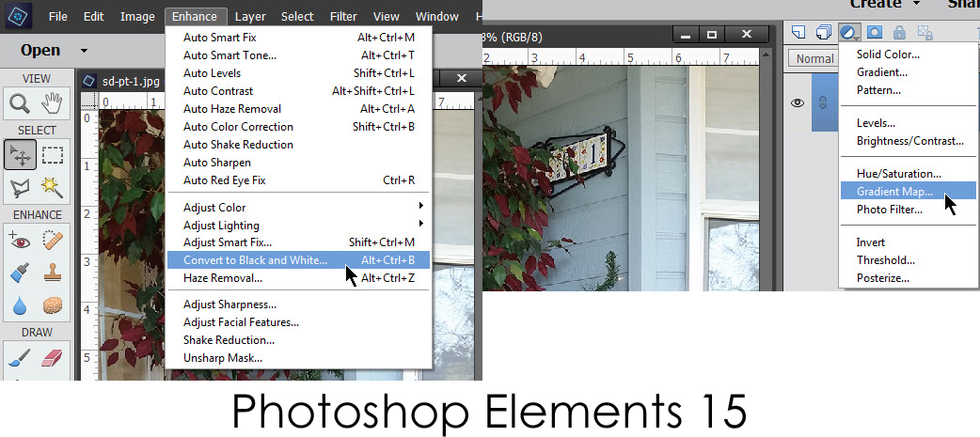Select the Spot Healing Brush tool
The width and height of the screenshot is (980, 437).
click(52, 240)
